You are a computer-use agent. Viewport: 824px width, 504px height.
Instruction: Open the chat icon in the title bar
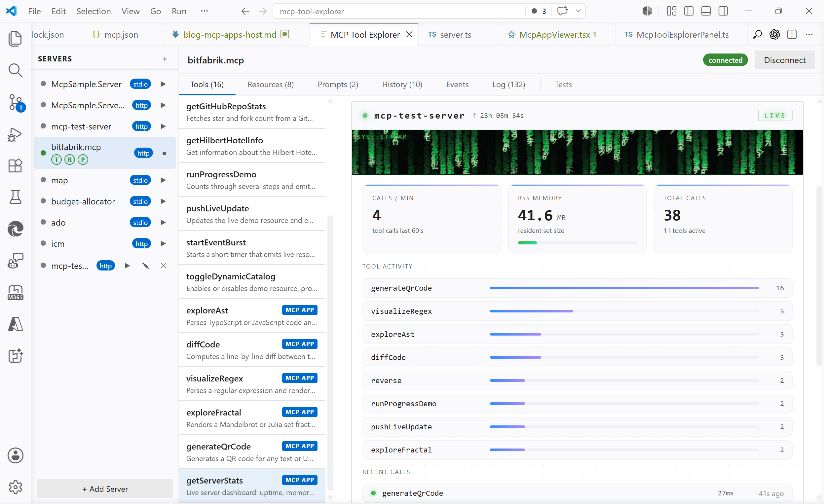click(562, 11)
